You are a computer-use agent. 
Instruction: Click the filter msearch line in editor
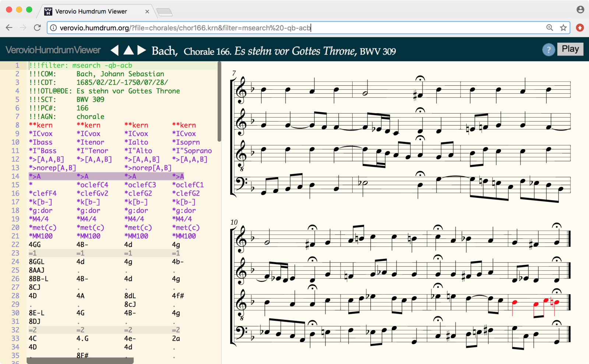[x=81, y=65]
